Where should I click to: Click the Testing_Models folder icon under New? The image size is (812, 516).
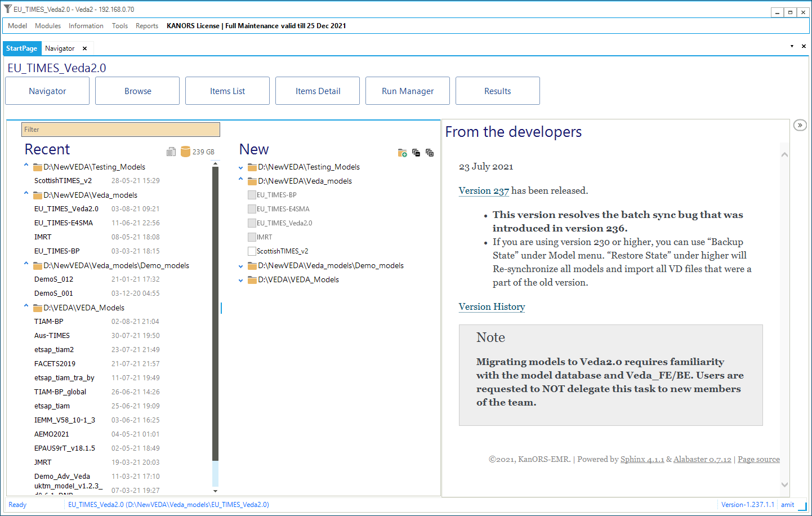click(252, 167)
